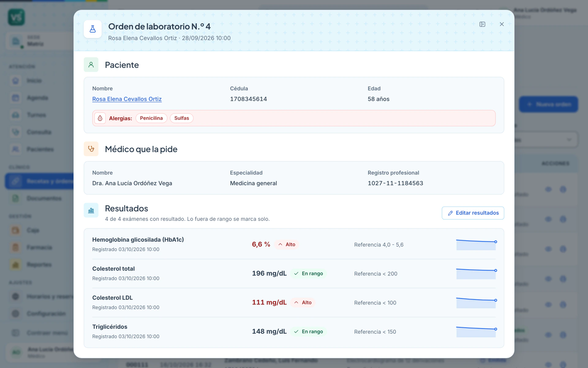Open Configuración in the sidebar
This screenshot has width=588, height=368.
(x=39, y=314)
